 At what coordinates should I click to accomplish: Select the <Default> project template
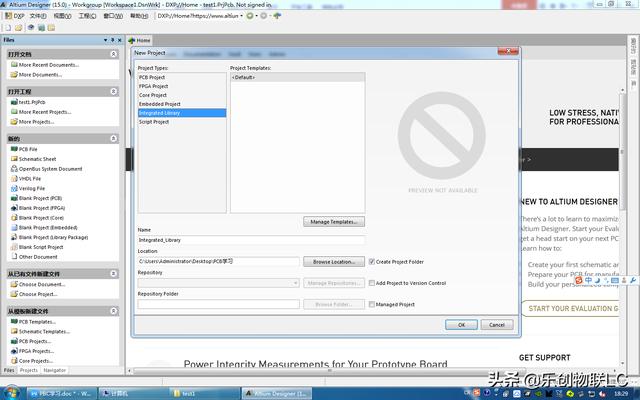(x=298, y=78)
